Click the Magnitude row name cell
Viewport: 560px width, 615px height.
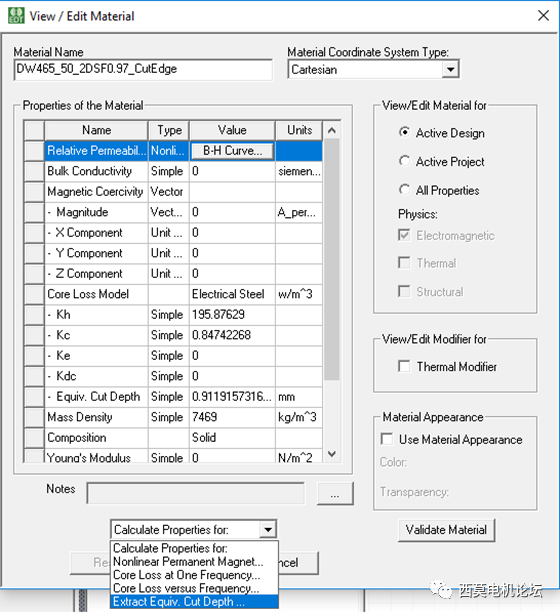pos(96,212)
